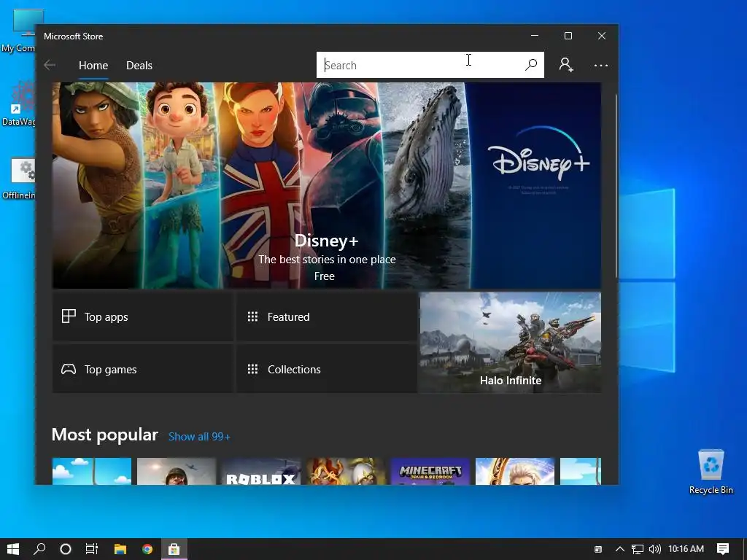Open the Roblox game thumbnail
The image size is (747, 560).
coord(261,471)
